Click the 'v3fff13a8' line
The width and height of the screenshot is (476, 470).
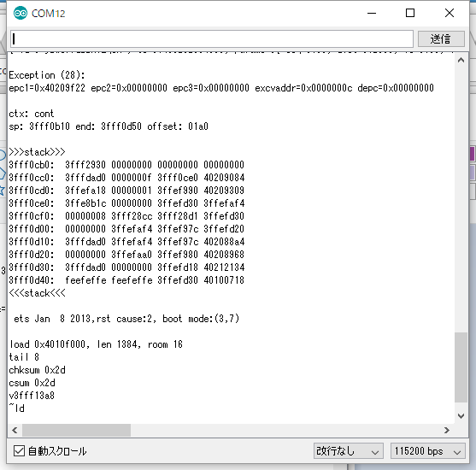pyautogui.click(x=32, y=396)
